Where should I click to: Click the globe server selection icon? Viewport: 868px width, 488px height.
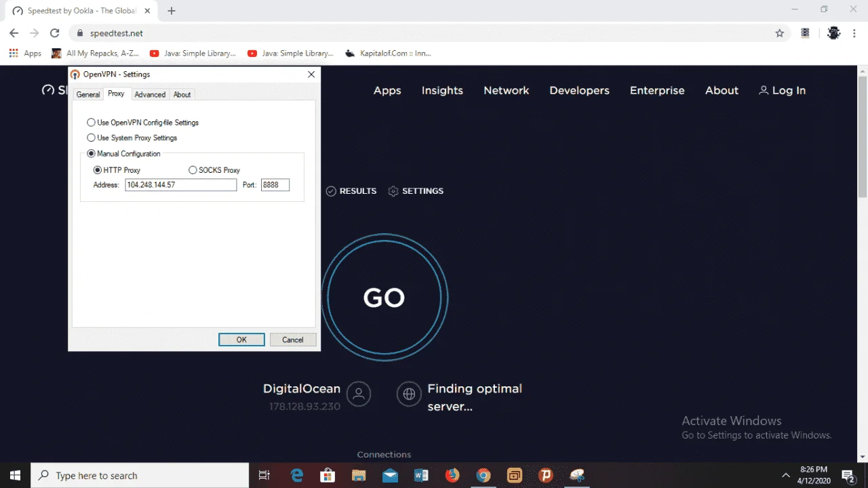409,393
